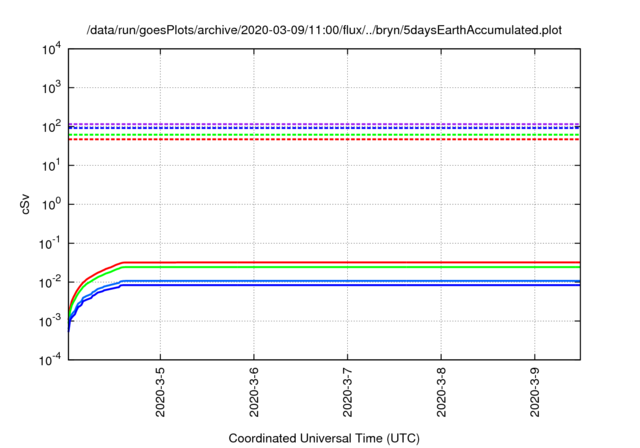Click the 10^-2 y-axis tick label
Image resolution: width=640 pixels, height=448 pixels.
pyautogui.click(x=49, y=282)
